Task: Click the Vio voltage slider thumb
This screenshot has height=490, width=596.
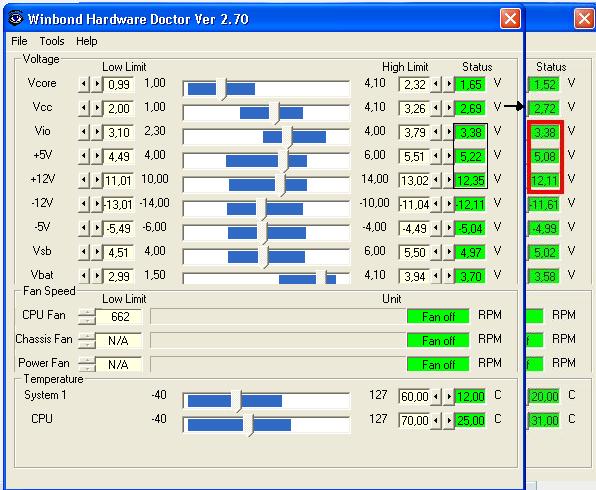Action: (287, 137)
